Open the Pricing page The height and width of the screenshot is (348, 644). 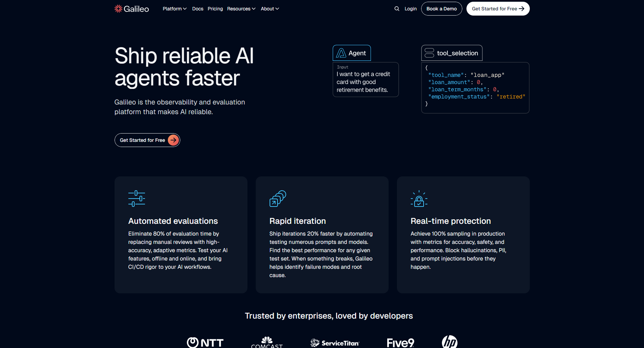click(215, 9)
